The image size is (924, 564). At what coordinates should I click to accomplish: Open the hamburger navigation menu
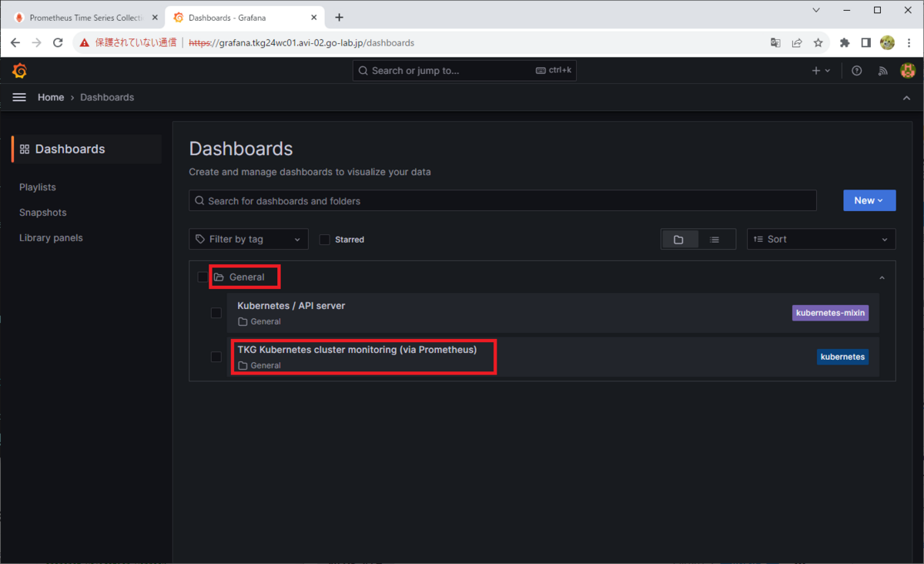click(20, 97)
